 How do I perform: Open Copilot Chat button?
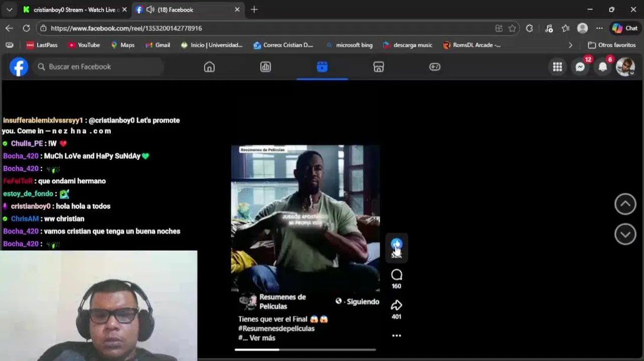(x=624, y=28)
